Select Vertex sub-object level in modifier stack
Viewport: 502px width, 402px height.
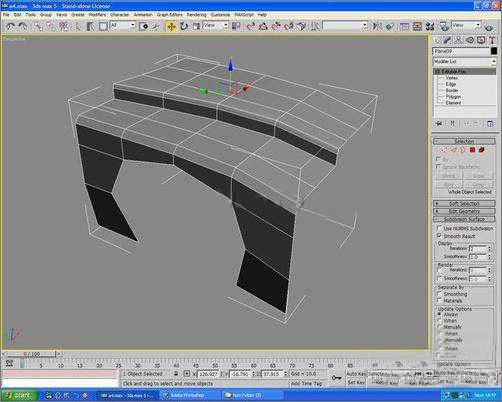coord(452,78)
